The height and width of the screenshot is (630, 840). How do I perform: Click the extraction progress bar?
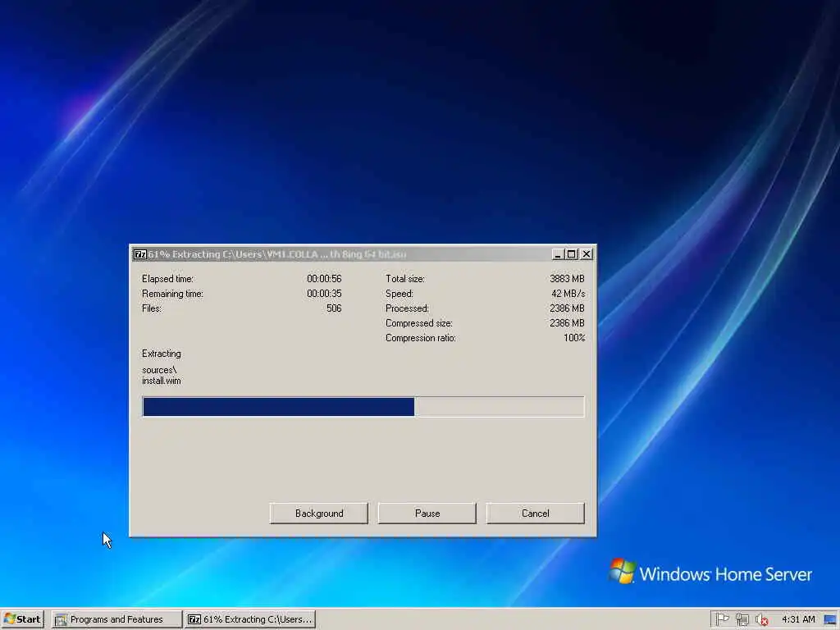(x=363, y=407)
